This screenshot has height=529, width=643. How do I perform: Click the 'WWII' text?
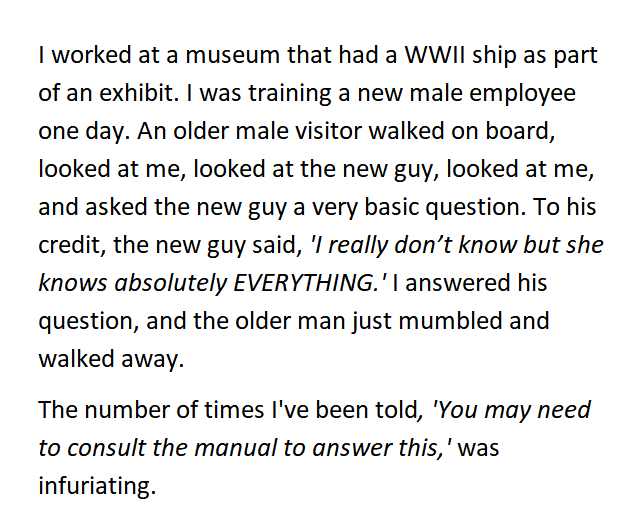(x=435, y=55)
